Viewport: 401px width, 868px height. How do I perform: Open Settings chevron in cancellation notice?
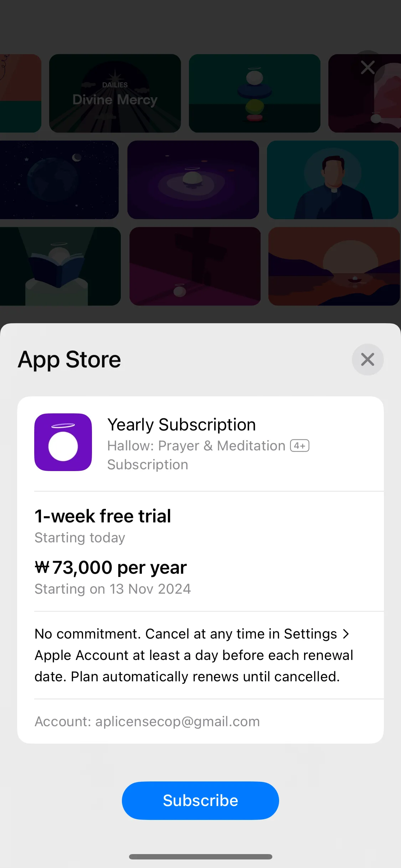tap(345, 634)
